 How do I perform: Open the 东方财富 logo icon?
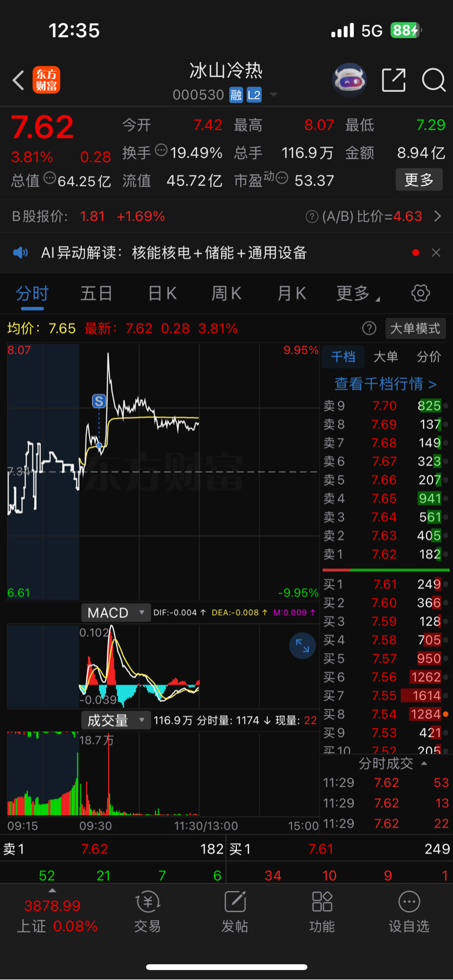(46, 80)
